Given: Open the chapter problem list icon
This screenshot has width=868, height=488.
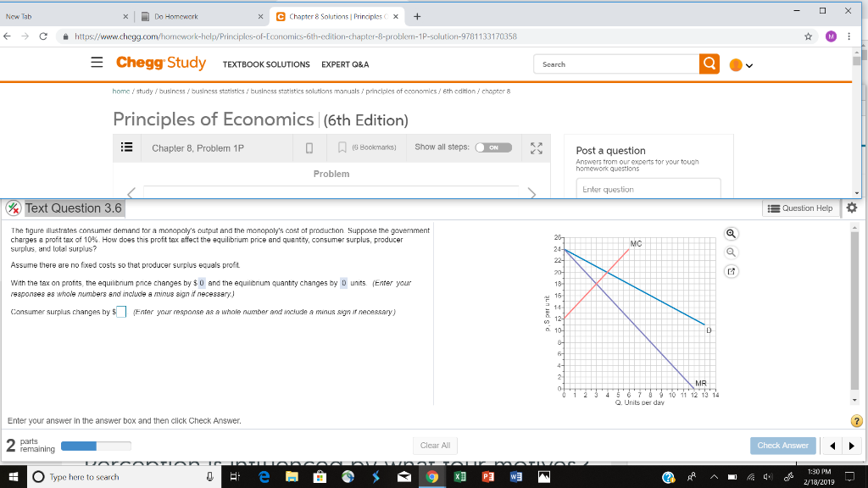Looking at the screenshot, I should click(x=126, y=147).
